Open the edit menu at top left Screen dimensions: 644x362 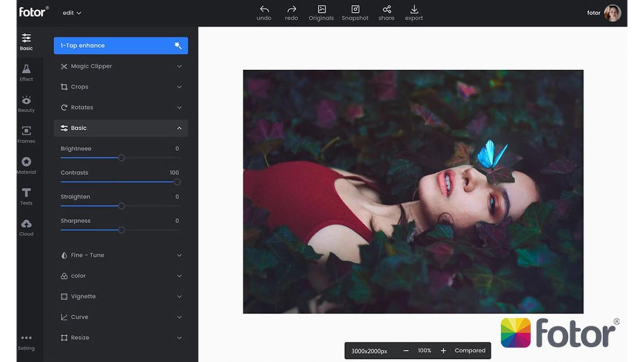tap(71, 13)
